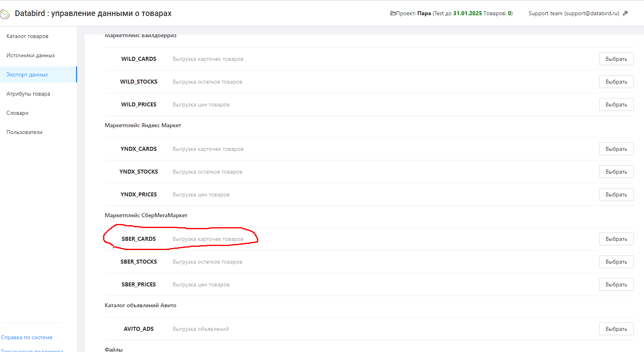The width and height of the screenshot is (644, 352).
Task: Click Support team account text
Action: pos(574,13)
